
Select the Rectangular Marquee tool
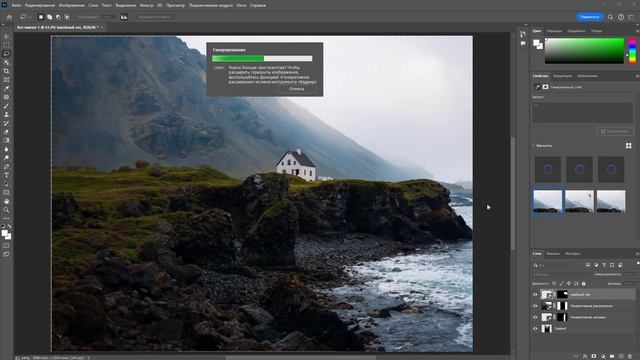[x=6, y=45]
